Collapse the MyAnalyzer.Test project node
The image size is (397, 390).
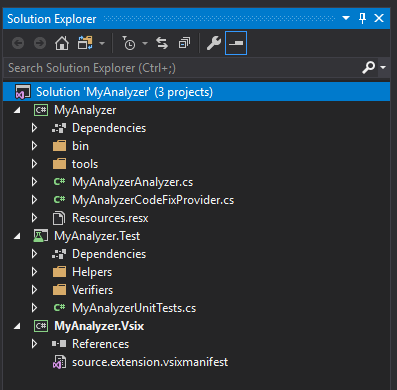pyautogui.click(x=17, y=236)
